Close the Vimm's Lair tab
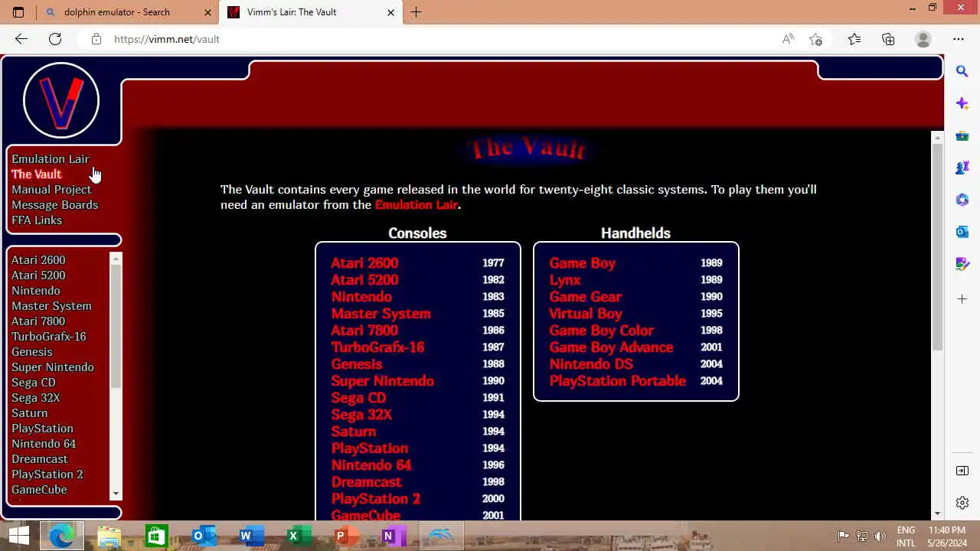 pyautogui.click(x=390, y=12)
